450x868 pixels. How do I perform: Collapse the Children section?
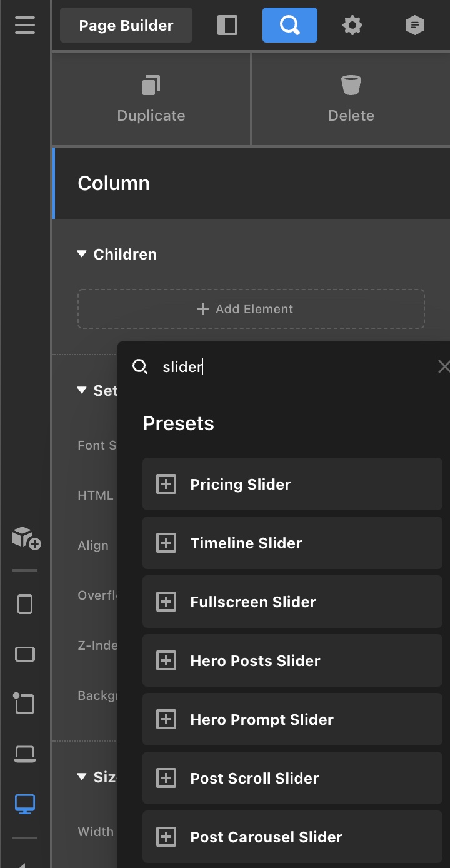coord(81,255)
